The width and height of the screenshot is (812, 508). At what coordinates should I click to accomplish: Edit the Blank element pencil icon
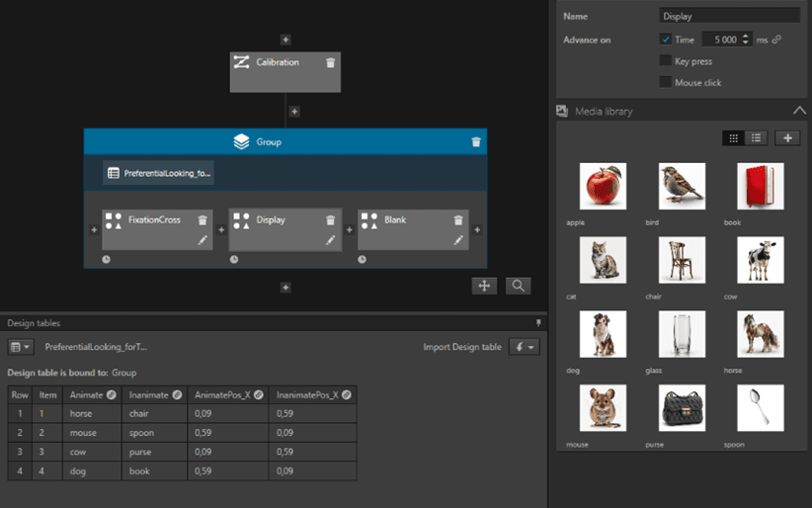(x=458, y=240)
